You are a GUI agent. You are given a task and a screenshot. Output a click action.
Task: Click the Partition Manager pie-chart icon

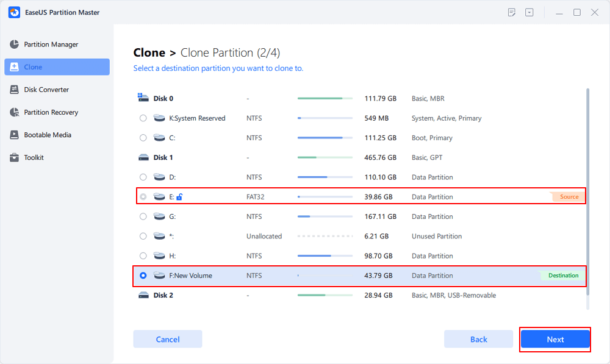point(15,45)
